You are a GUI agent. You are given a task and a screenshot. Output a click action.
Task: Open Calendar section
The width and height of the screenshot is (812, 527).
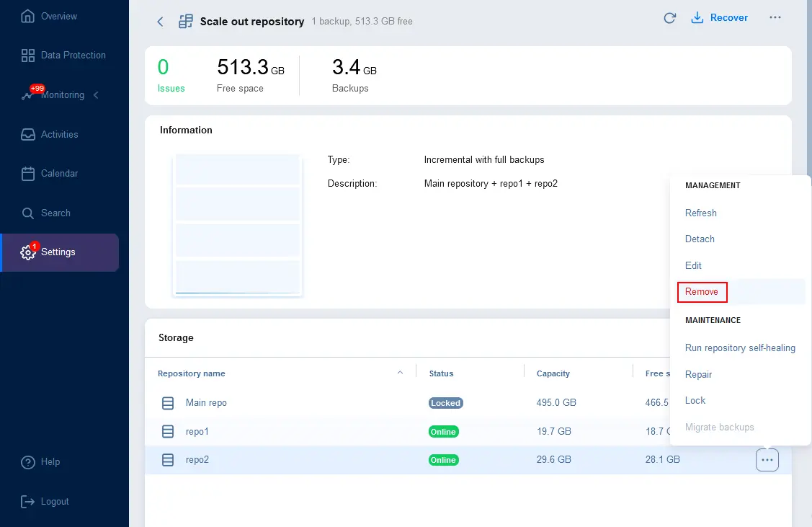coord(60,174)
